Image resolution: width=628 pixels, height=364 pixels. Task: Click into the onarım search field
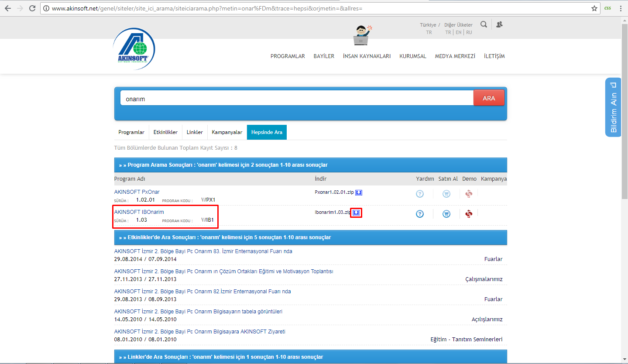[x=297, y=99]
